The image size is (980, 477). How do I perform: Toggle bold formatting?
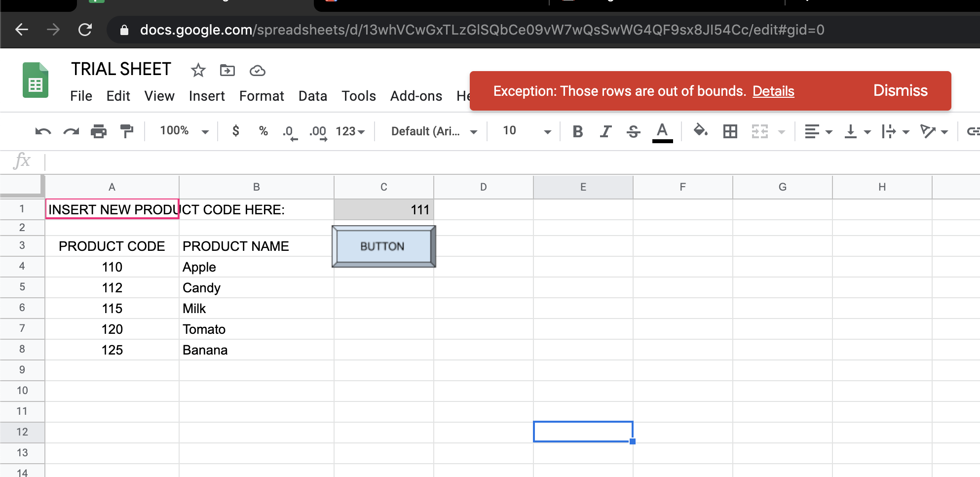coord(577,131)
